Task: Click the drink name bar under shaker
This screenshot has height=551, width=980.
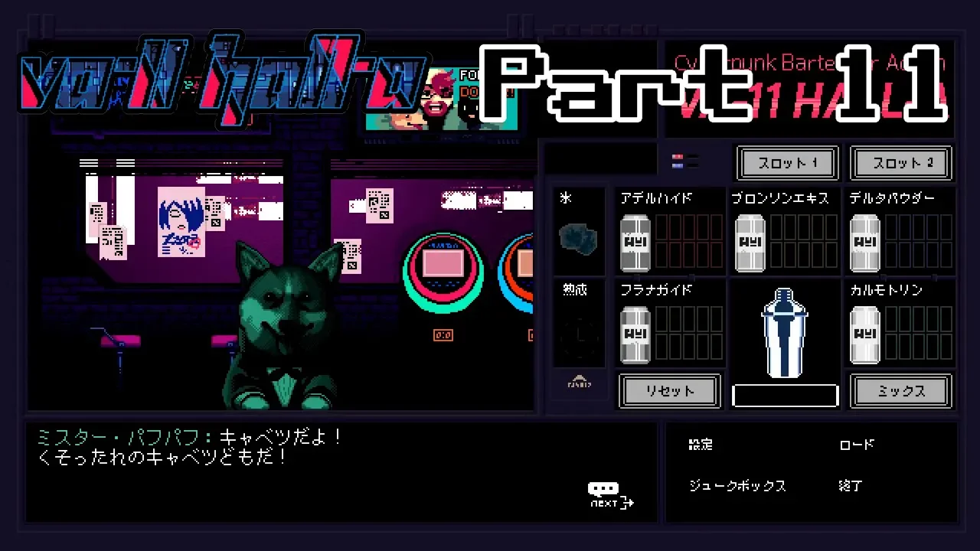Action: [785, 396]
